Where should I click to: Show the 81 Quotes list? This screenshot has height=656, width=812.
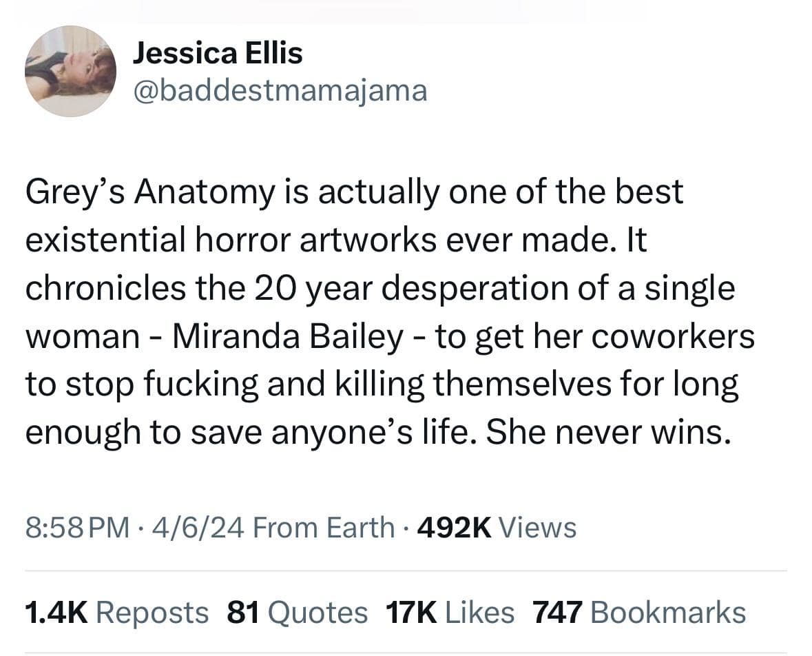click(297, 612)
